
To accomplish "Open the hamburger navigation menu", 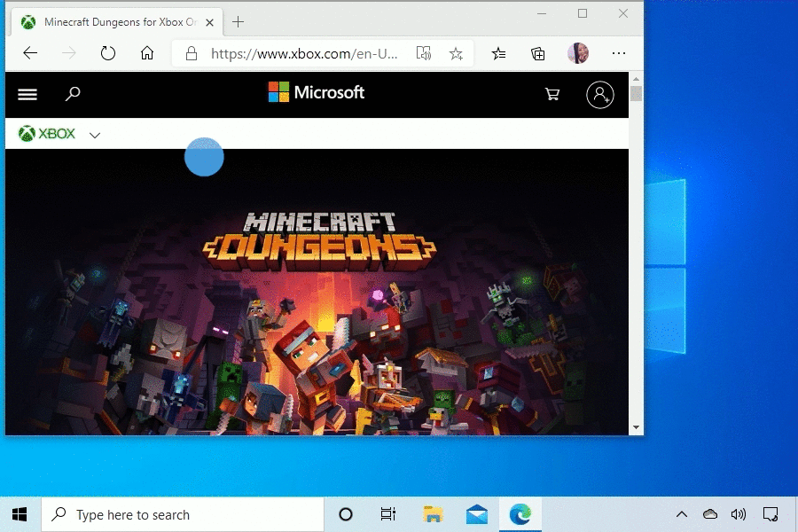I will point(27,95).
